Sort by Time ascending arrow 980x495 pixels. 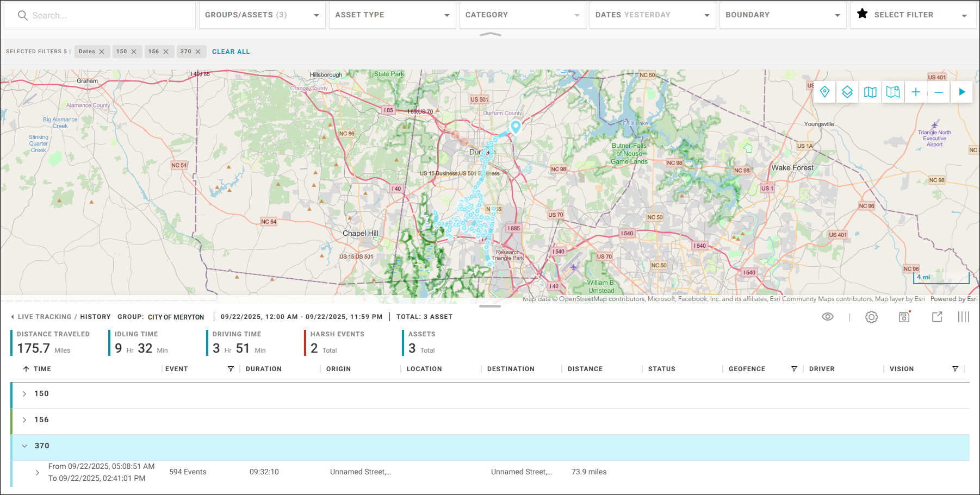pyautogui.click(x=26, y=369)
